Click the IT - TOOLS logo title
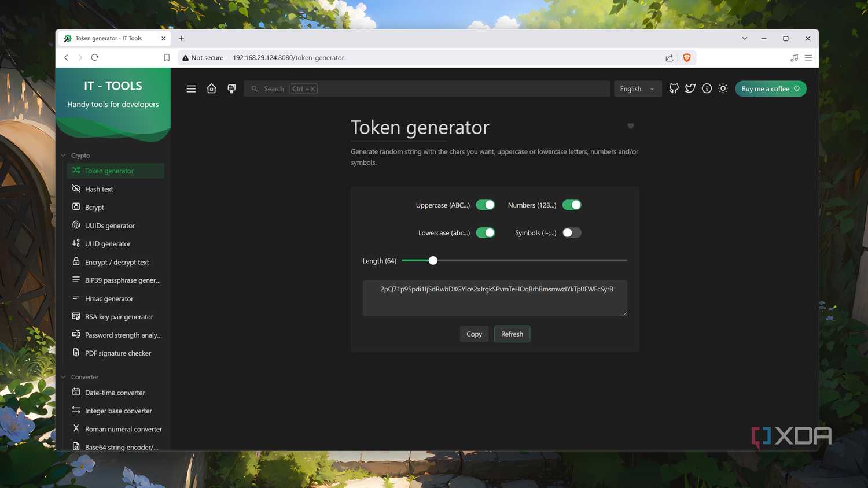This screenshot has height=488, width=868. click(113, 86)
